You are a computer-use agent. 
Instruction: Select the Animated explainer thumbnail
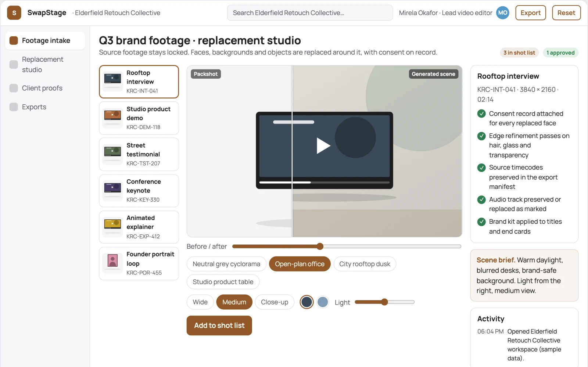[x=112, y=227]
